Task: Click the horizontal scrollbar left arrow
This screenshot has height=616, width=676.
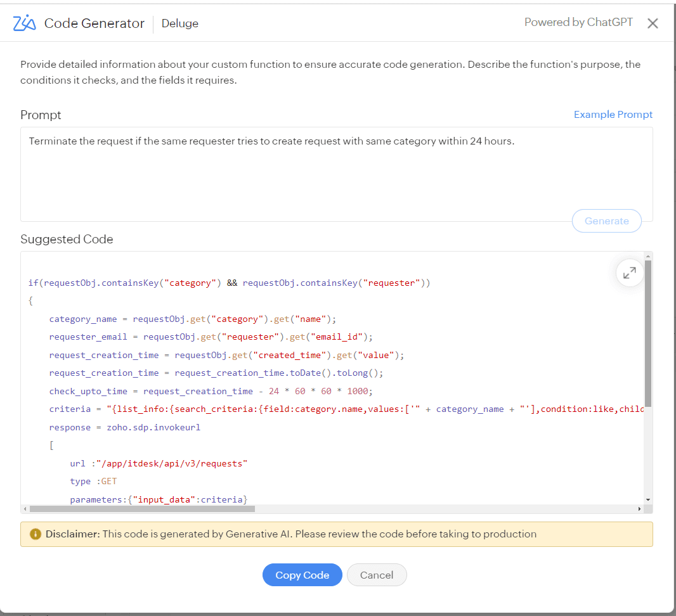Action: point(25,509)
